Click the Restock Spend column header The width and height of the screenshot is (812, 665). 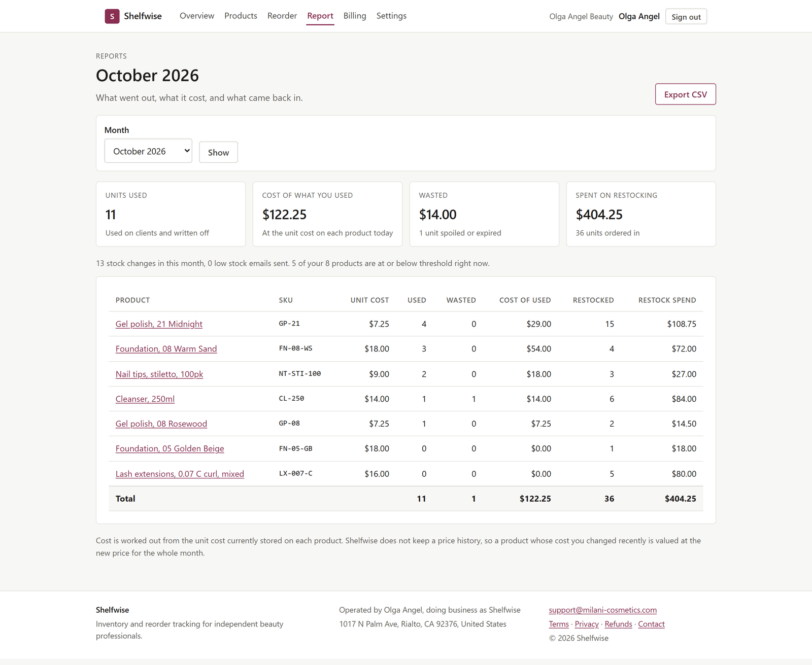coord(667,300)
